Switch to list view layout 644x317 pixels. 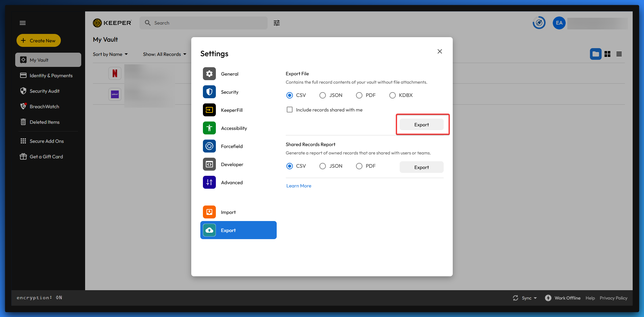(x=619, y=54)
